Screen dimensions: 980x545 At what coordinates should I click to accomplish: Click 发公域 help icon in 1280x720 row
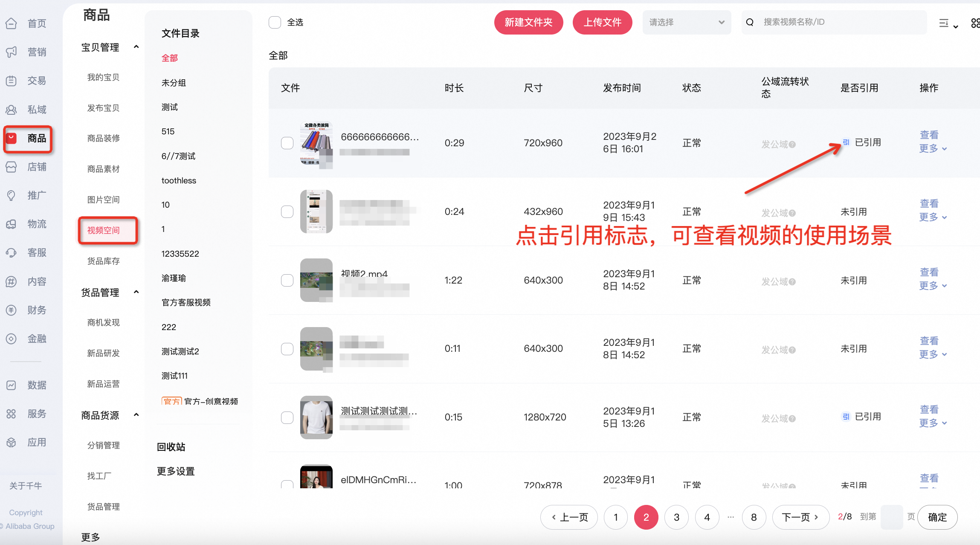(792, 419)
